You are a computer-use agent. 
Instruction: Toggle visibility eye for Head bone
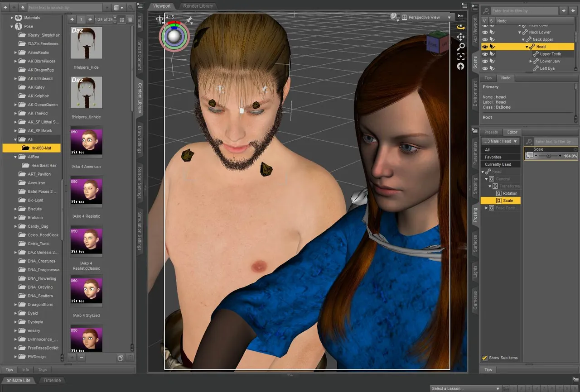pos(485,47)
